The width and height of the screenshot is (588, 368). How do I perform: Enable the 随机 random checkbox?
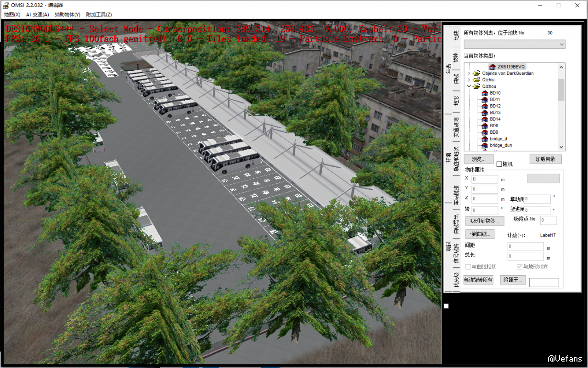499,164
